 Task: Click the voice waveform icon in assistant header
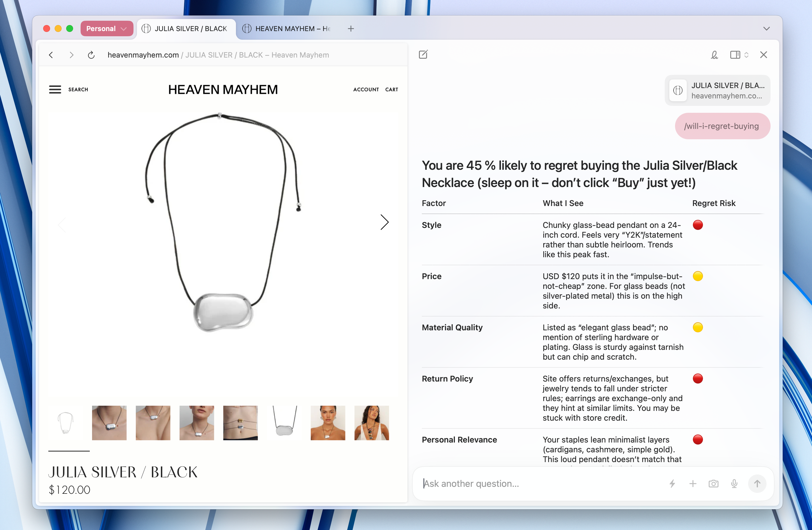pos(714,55)
